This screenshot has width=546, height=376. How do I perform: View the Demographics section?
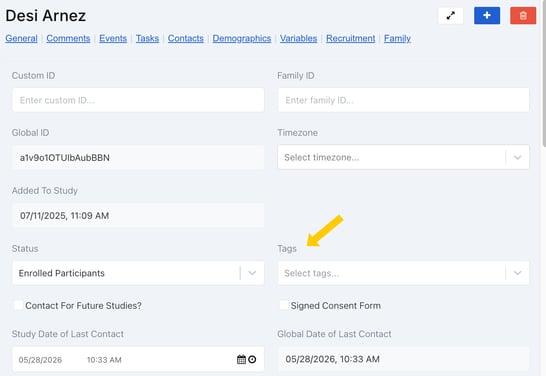[x=242, y=38]
